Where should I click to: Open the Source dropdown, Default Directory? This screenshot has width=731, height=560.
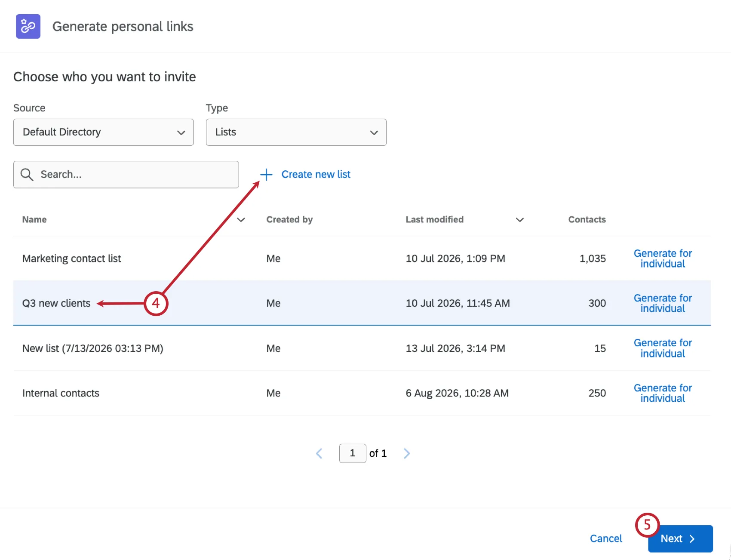coord(104,132)
